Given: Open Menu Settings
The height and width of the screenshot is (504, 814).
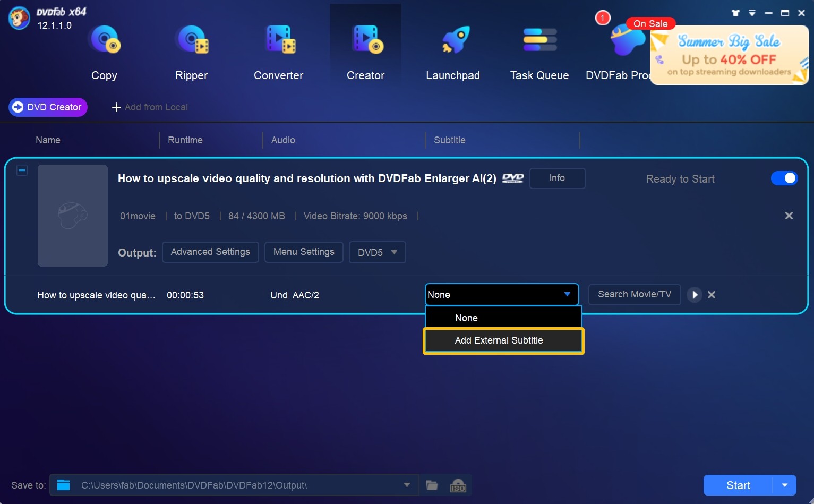Looking at the screenshot, I should 304,252.
